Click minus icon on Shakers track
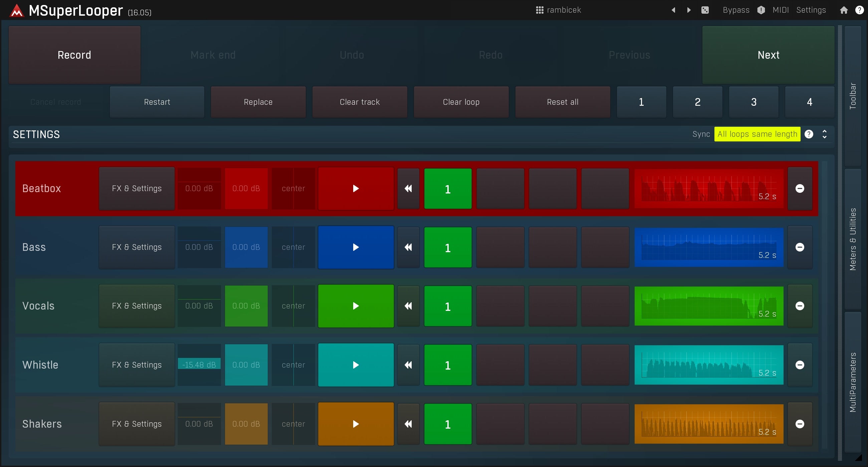Image resolution: width=868 pixels, height=467 pixels. point(800,424)
